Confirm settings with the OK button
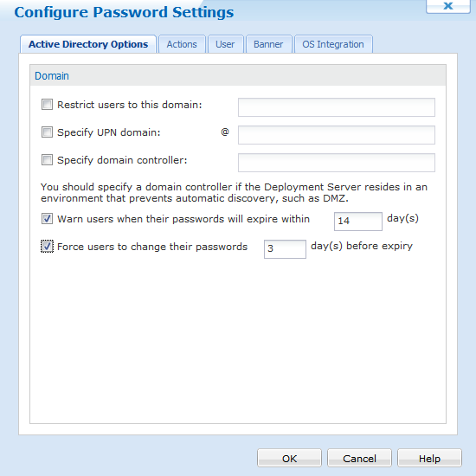 [289, 458]
